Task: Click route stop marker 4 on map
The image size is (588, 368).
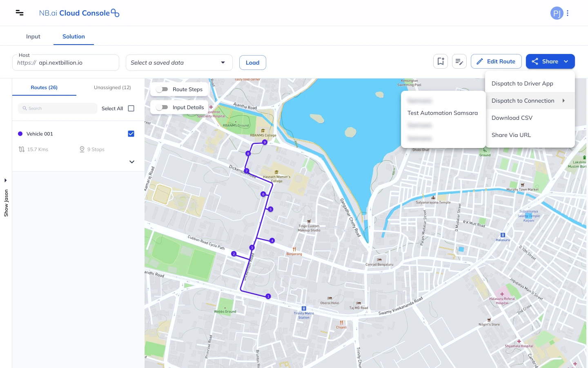Action: click(272, 241)
